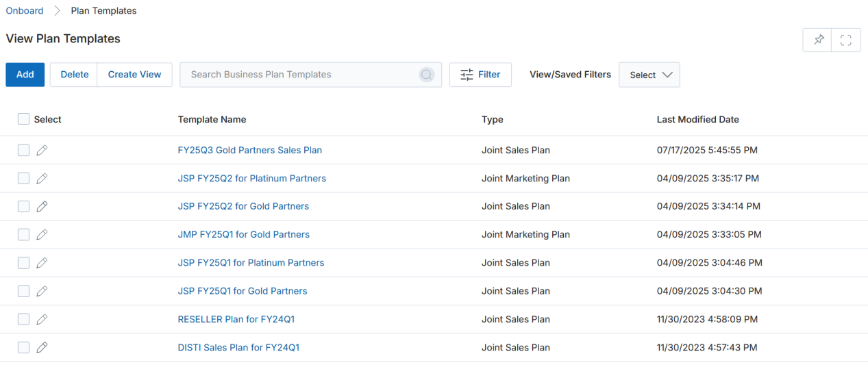
Task: Click date 11/30/2023 4:57:43 PM
Action: 706,347
